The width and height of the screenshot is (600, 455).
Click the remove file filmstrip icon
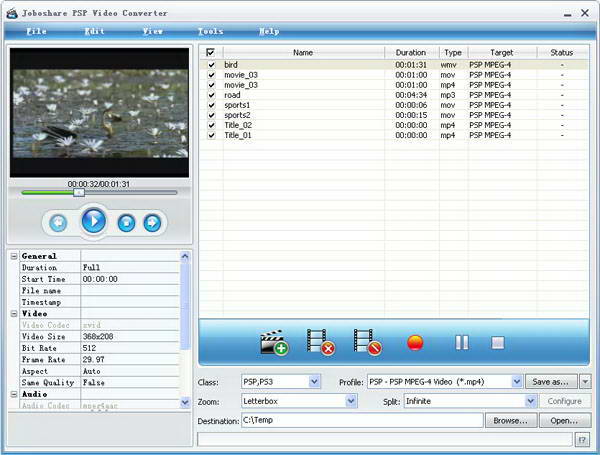[x=320, y=343]
